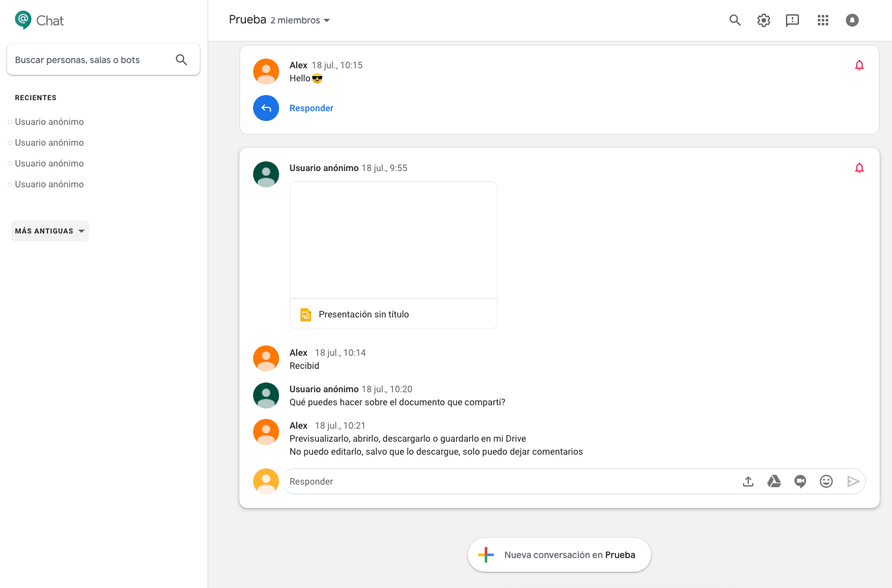Open account notification status icon in header

[x=852, y=20]
